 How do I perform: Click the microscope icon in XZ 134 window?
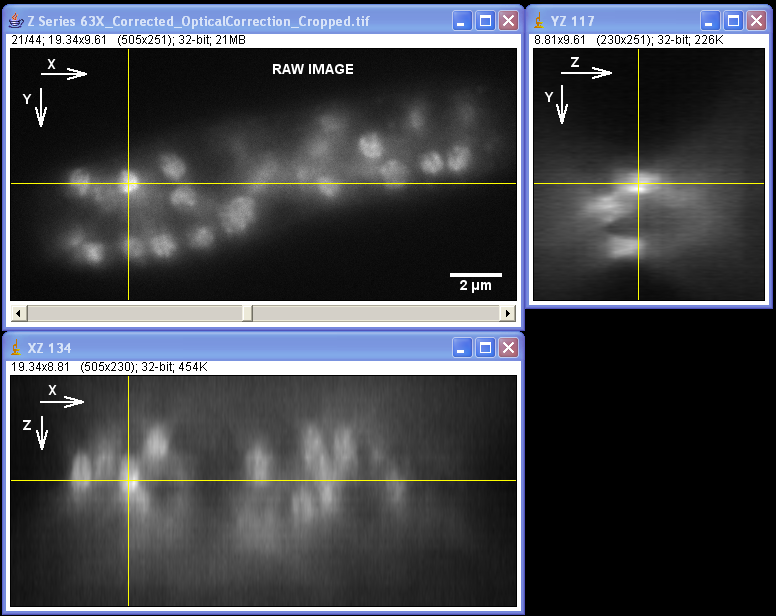(x=16, y=348)
